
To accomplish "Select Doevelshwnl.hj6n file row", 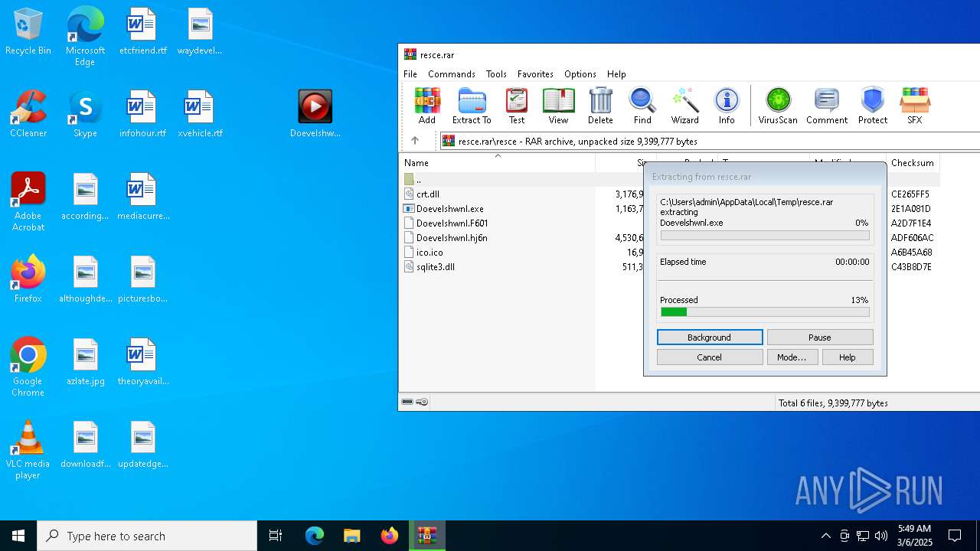I will coord(452,238).
